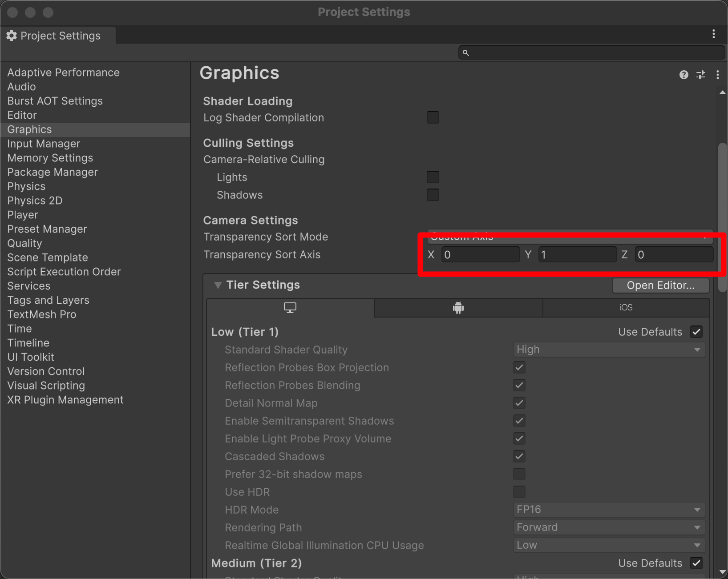Click scrollbar down arrow
Screen dimensions: 728x579
point(723,572)
